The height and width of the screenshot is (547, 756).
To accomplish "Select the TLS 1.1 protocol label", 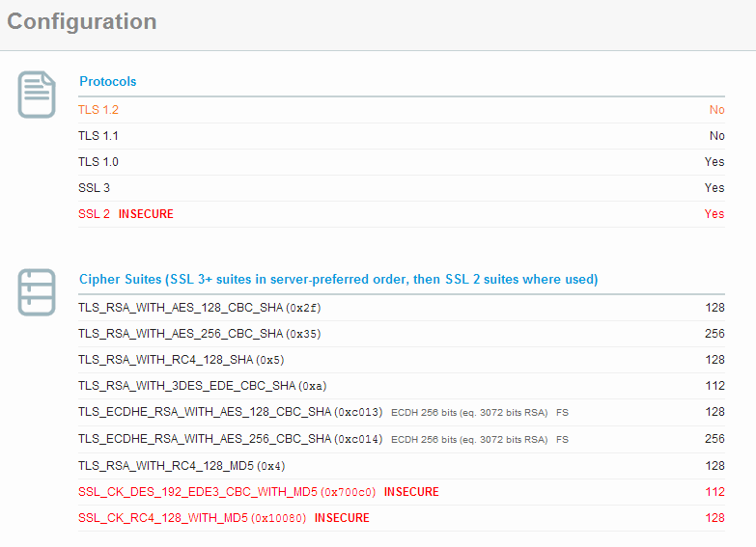I will point(98,136).
